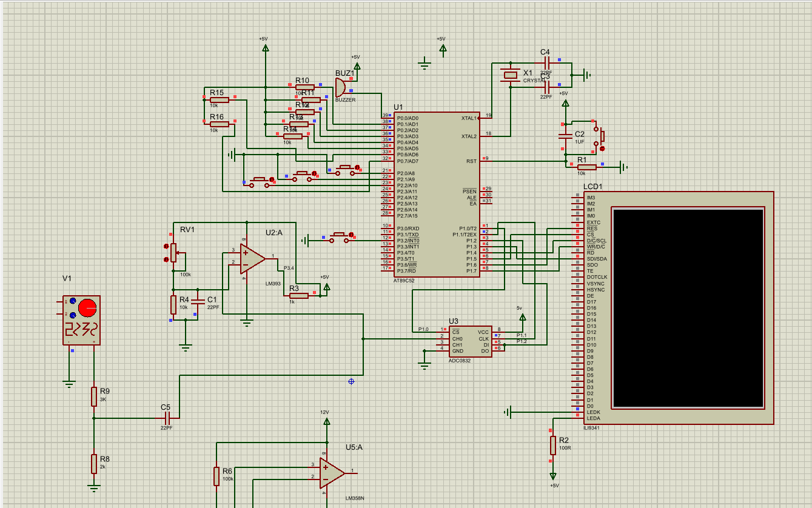Click the P1.0 net label near U3

423,329
